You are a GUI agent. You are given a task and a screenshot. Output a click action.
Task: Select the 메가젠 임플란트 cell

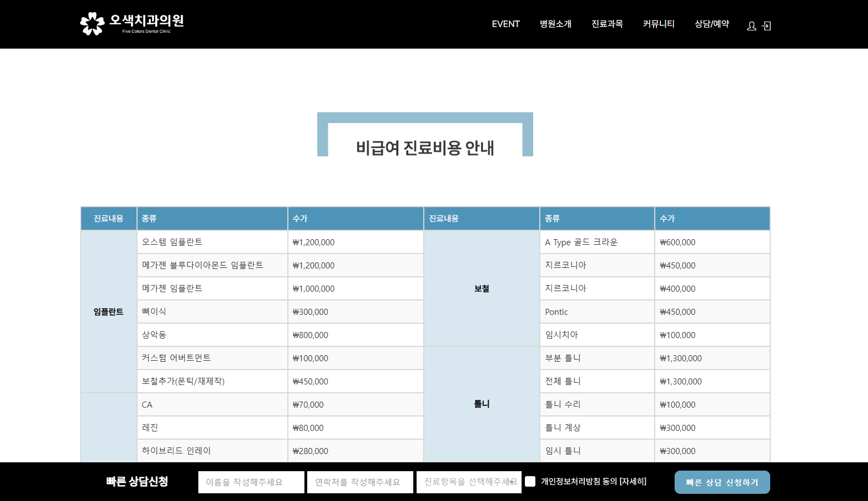coord(212,288)
